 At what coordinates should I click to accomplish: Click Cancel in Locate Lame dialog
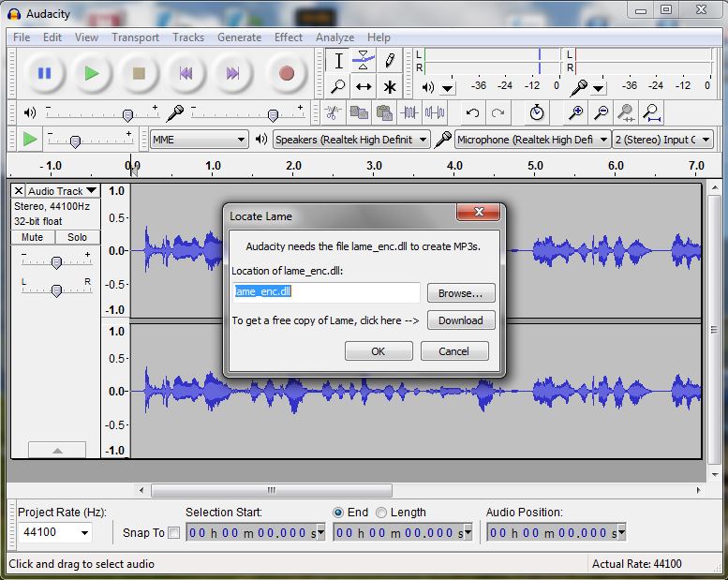454,351
